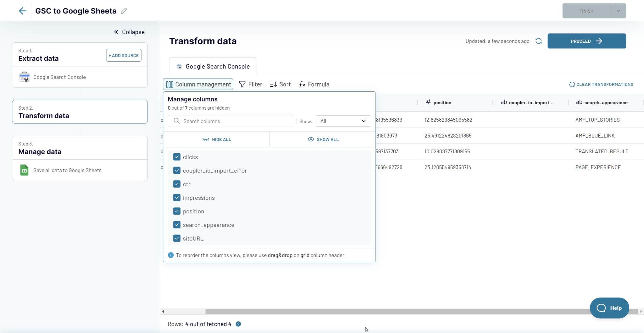Uncheck the clicks column

click(177, 157)
